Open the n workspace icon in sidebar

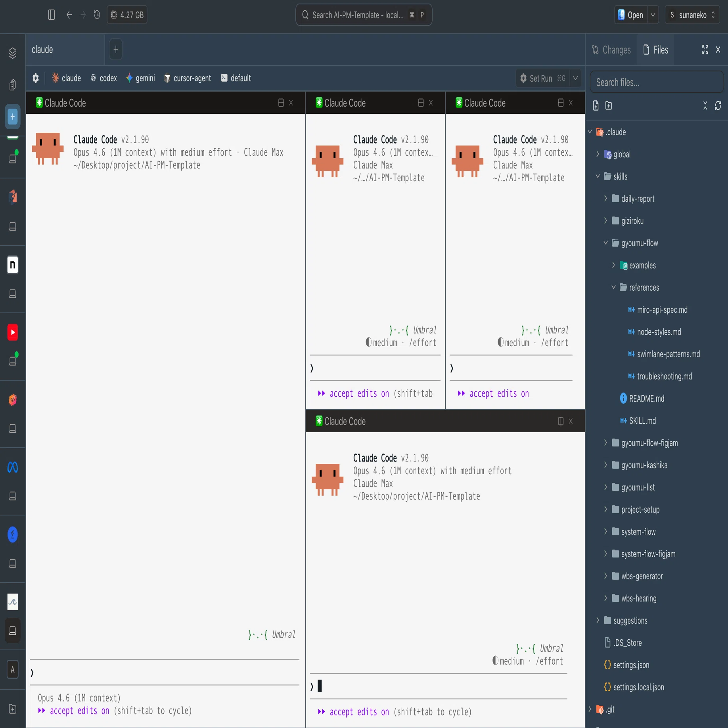[x=13, y=264]
